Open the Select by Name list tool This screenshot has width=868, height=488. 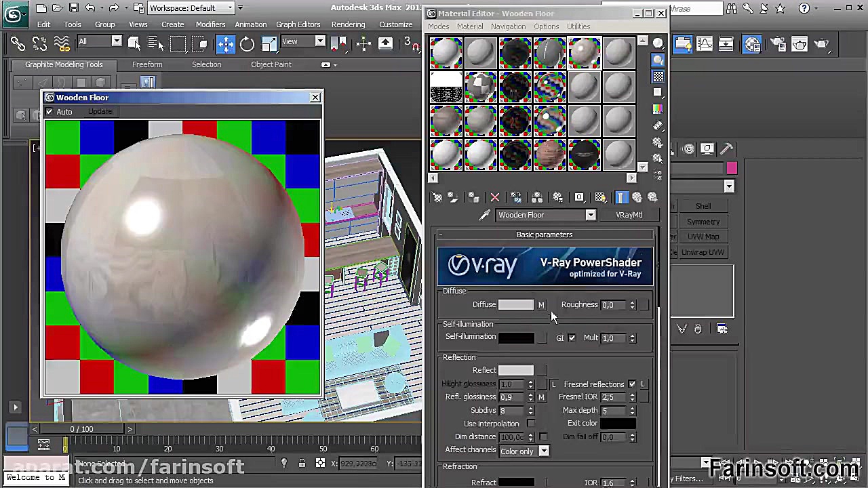(155, 44)
